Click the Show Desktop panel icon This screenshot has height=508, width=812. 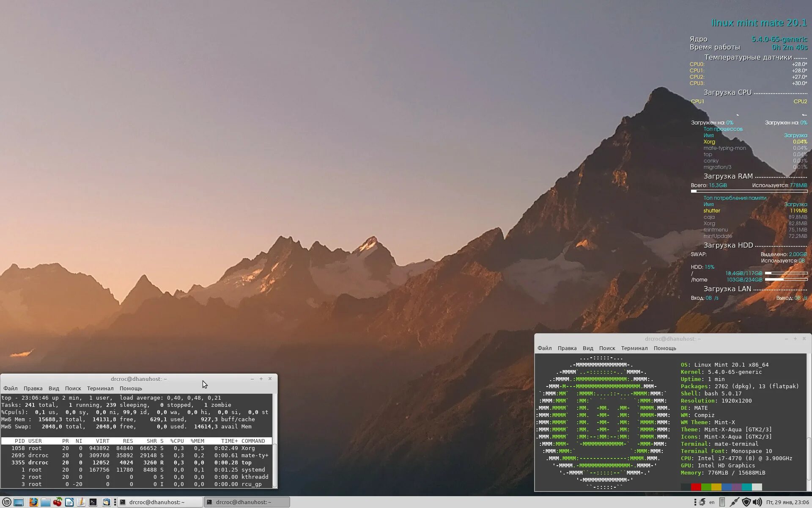[x=19, y=502]
